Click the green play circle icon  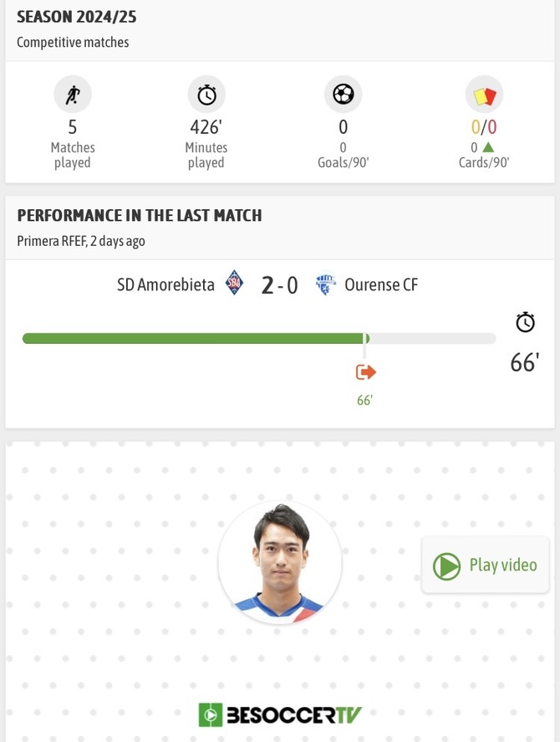pyautogui.click(x=446, y=566)
